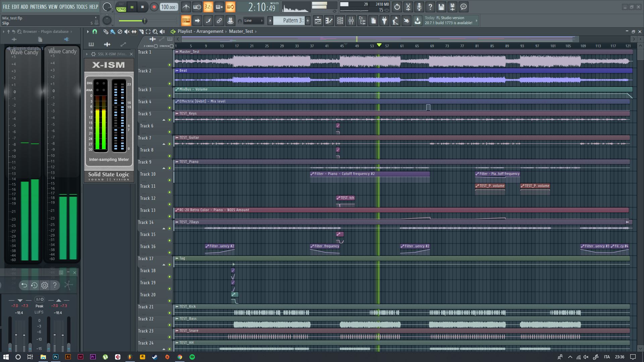Collapse Track 9 group arrow
The image size is (644, 362).
point(164,168)
